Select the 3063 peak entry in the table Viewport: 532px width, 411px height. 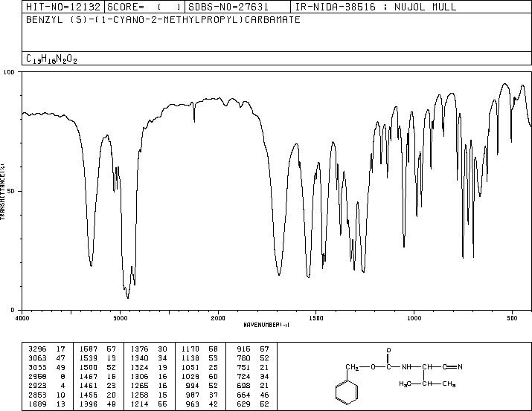click(47, 358)
